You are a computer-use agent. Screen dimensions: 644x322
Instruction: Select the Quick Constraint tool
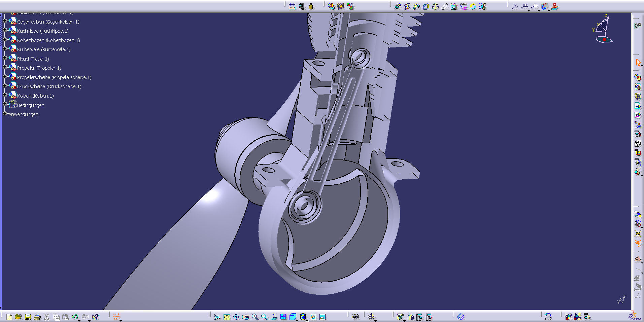pos(454,6)
